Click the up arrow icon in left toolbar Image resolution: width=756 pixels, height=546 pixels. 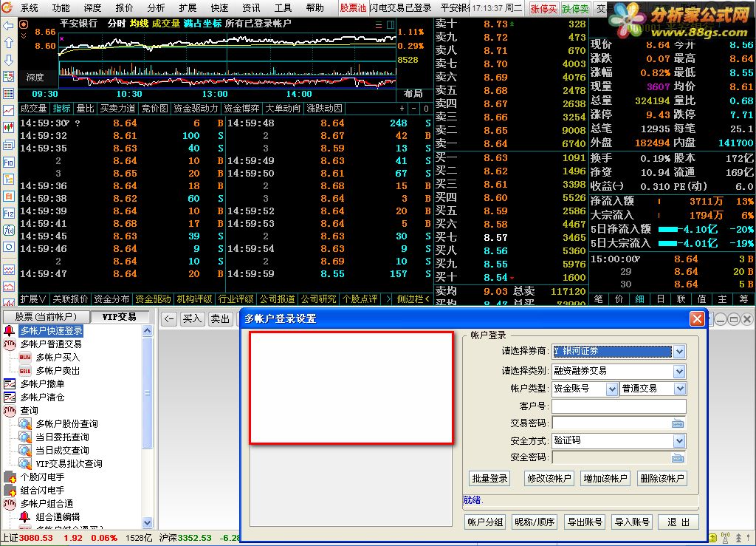coord(8,42)
